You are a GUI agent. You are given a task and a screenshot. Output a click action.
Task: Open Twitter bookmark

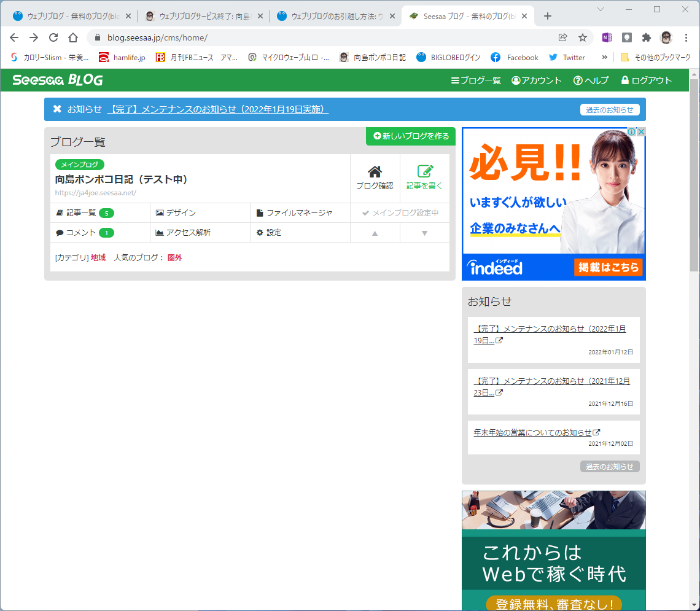pyautogui.click(x=567, y=58)
